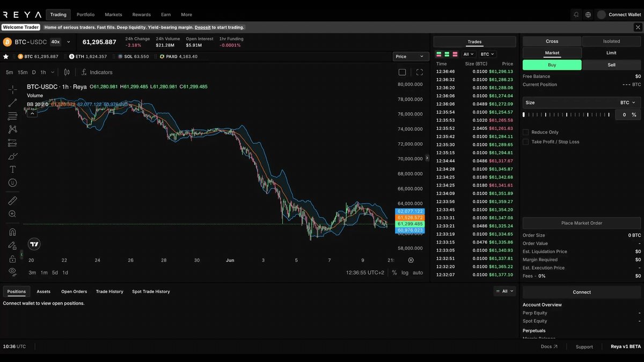This screenshot has width=644, height=362.
Task: Open the Price dropdown above chart
Action: click(x=410, y=56)
